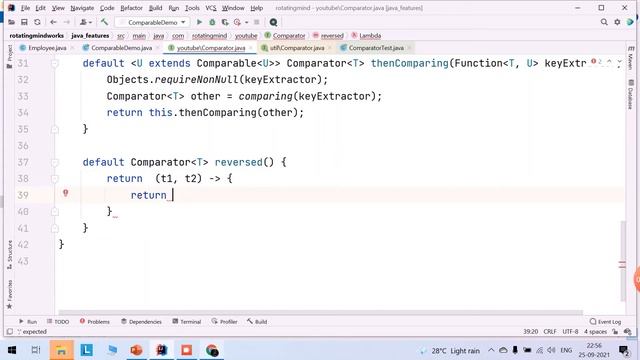Image resolution: width=640 pixels, height=360 pixels.
Task: Click the fold end marker at line 41
Action: (55, 228)
